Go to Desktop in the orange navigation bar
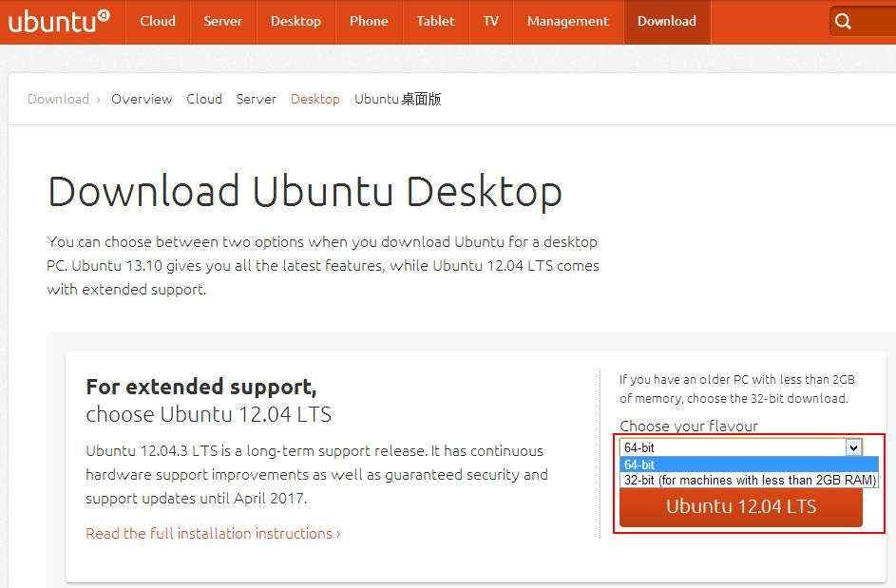 [295, 21]
